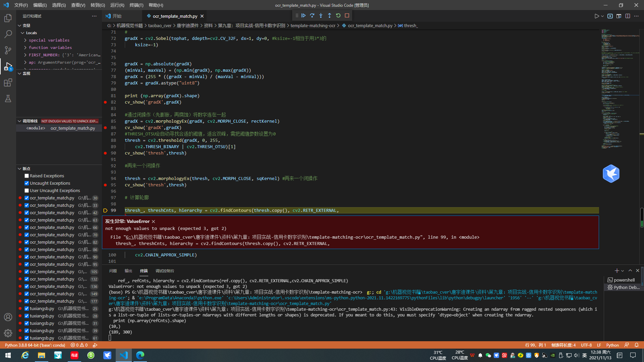Select the powershell terminal entry
Viewport: 644px width, 362px height.
[x=624, y=280]
